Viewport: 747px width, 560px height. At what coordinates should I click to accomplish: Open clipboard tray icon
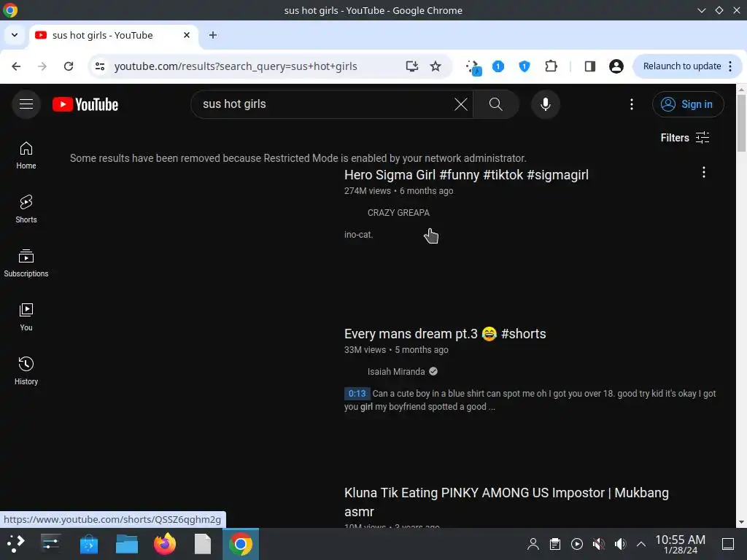[555, 544]
